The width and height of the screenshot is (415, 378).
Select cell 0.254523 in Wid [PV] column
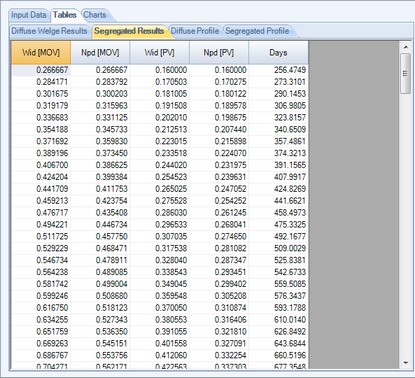click(160, 177)
